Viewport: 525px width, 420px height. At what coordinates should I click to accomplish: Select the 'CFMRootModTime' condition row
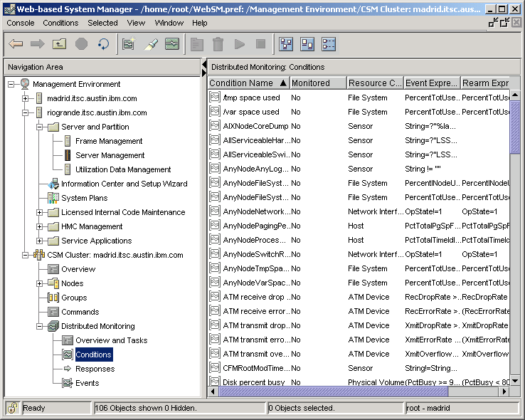pyautogui.click(x=359, y=368)
